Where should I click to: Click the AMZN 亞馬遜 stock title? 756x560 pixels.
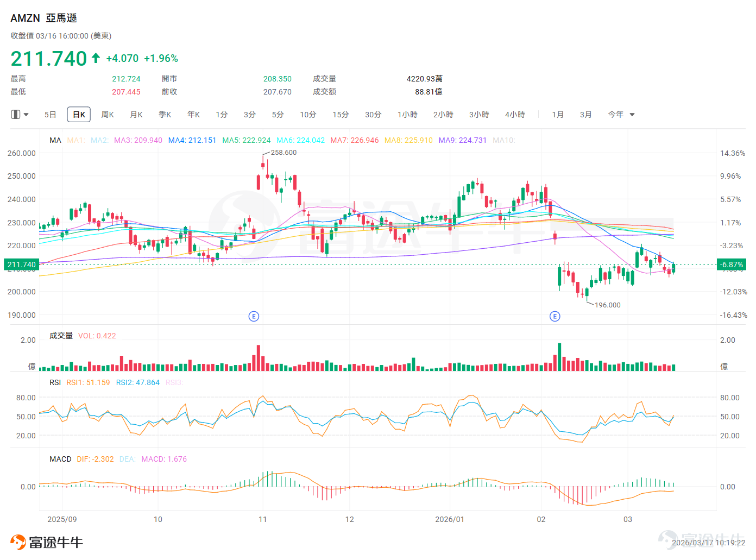44,18
